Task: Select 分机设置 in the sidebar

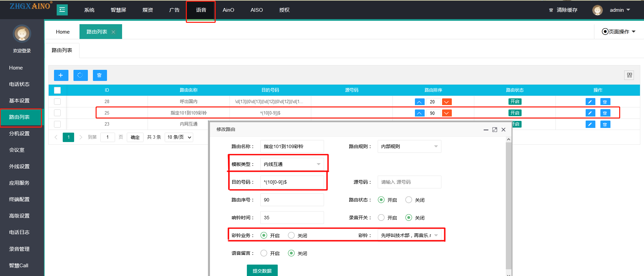Action: (19, 133)
